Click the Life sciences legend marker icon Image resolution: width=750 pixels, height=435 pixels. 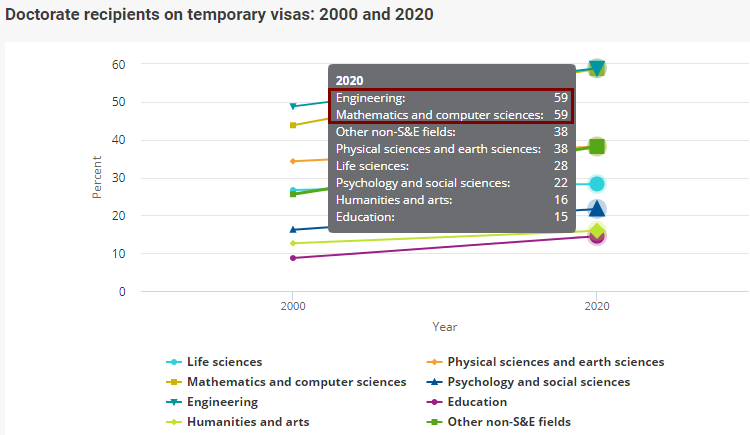pyautogui.click(x=174, y=362)
